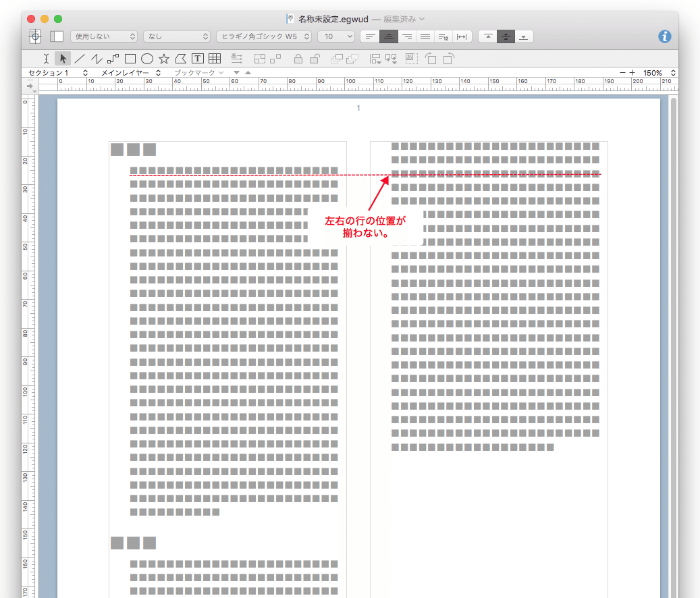Open the ヒラギノ角ゴシック W5 font dropdown
The image size is (700, 598).
coord(264,36)
